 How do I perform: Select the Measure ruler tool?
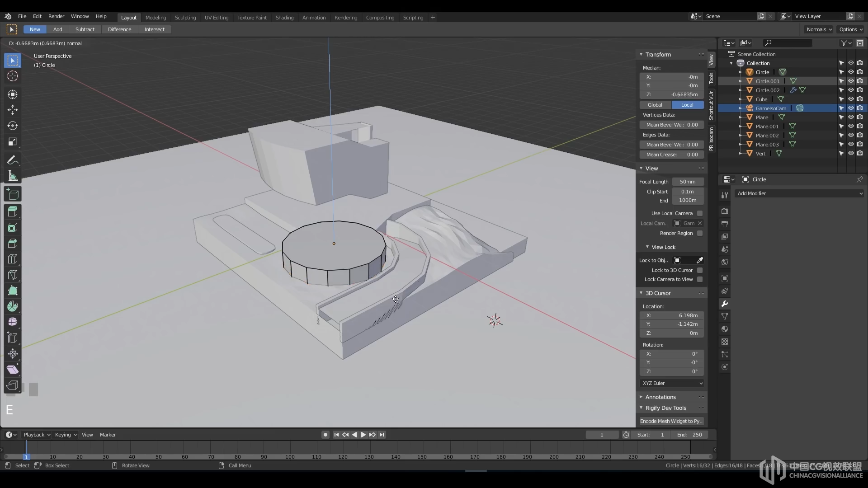coord(13,176)
